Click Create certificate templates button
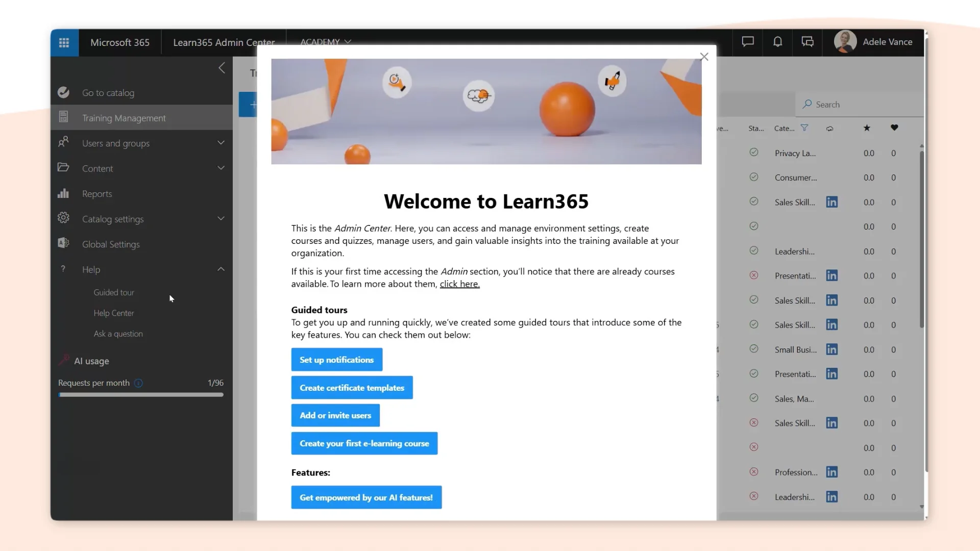 click(352, 388)
